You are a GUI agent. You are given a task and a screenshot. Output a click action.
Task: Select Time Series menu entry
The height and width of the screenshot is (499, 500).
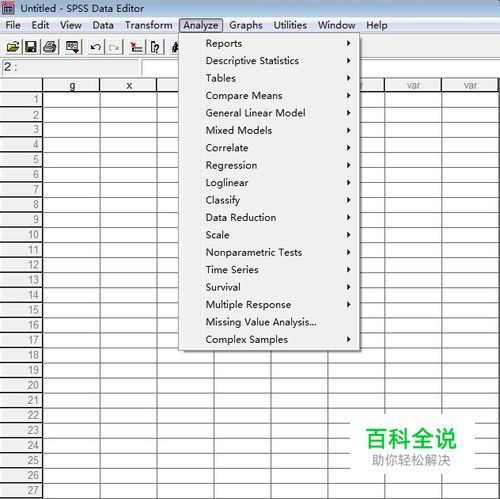[x=269, y=270]
